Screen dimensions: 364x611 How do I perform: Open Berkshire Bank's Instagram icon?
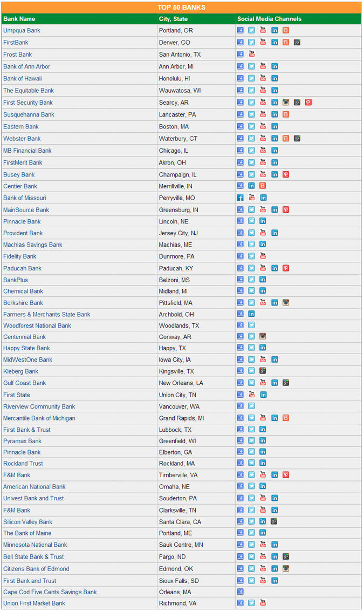click(286, 303)
